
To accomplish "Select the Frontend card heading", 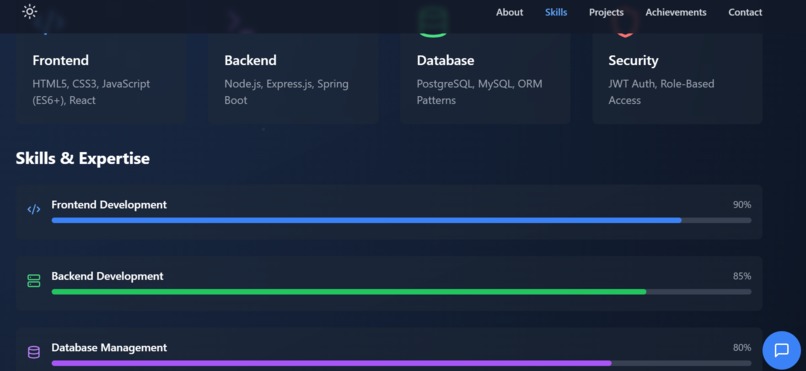I will 61,61.
